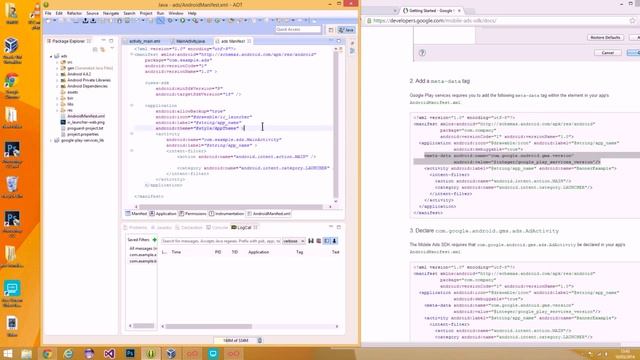The image size is (640, 360).
Task: Open the Window menu
Action: click(x=176, y=13)
